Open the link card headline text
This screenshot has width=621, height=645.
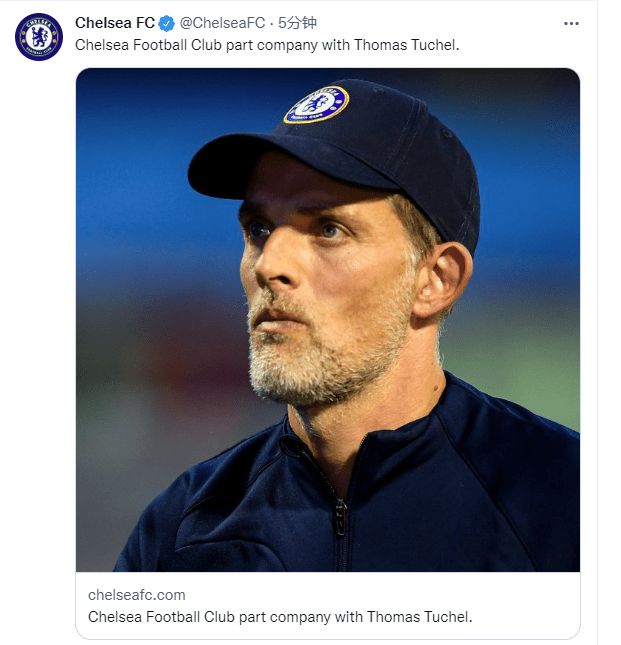pyautogui.click(x=280, y=617)
